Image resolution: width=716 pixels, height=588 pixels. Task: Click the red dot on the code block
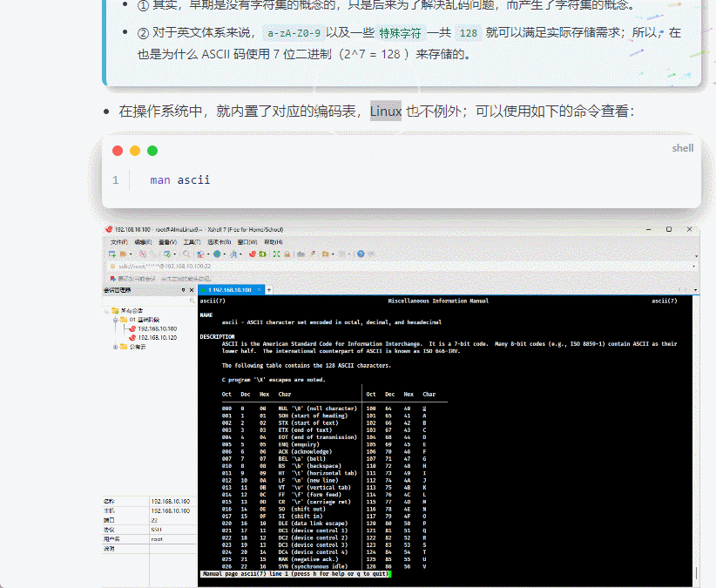pos(118,151)
